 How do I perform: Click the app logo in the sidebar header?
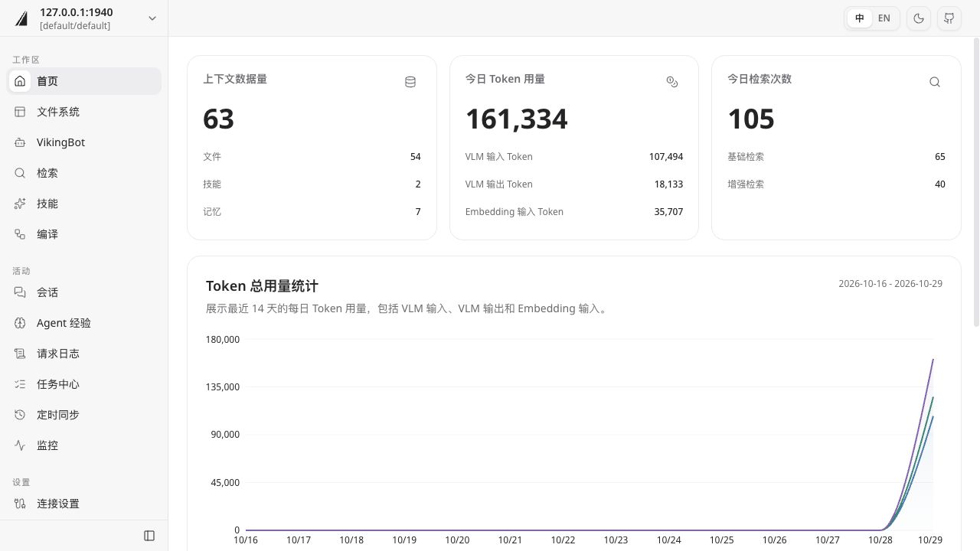pyautogui.click(x=21, y=19)
